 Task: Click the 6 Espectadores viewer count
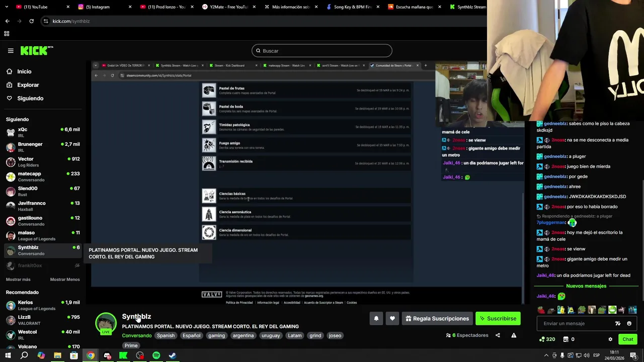click(467, 335)
